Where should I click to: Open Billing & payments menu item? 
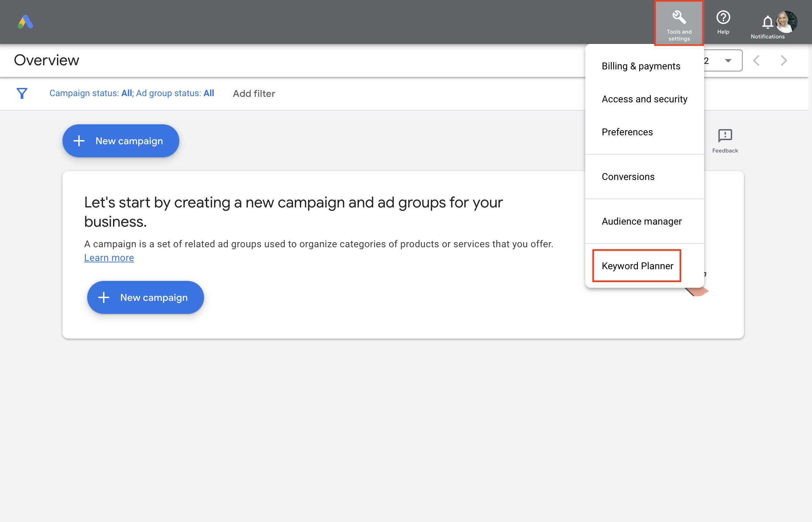(x=641, y=66)
